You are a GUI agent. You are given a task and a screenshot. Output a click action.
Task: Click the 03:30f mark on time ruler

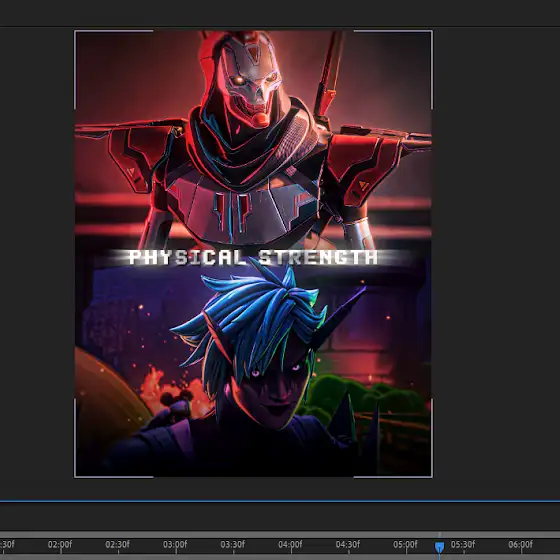pyautogui.click(x=232, y=544)
